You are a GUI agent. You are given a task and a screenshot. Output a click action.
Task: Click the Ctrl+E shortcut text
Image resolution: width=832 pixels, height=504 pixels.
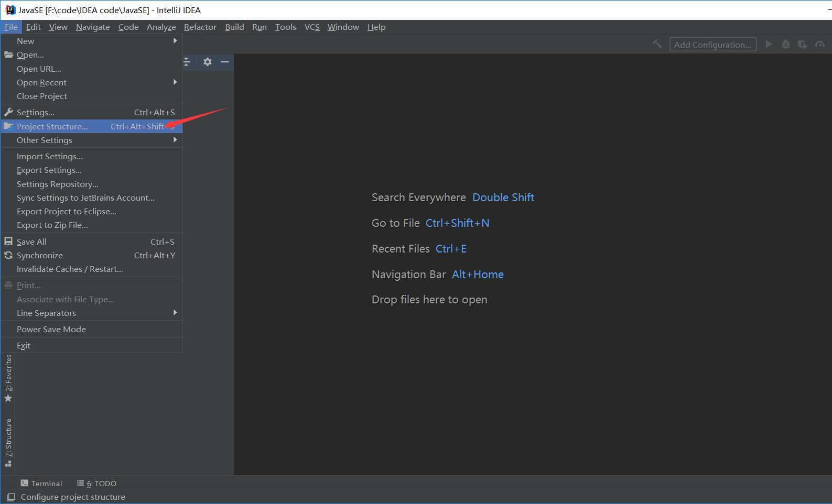(x=451, y=249)
